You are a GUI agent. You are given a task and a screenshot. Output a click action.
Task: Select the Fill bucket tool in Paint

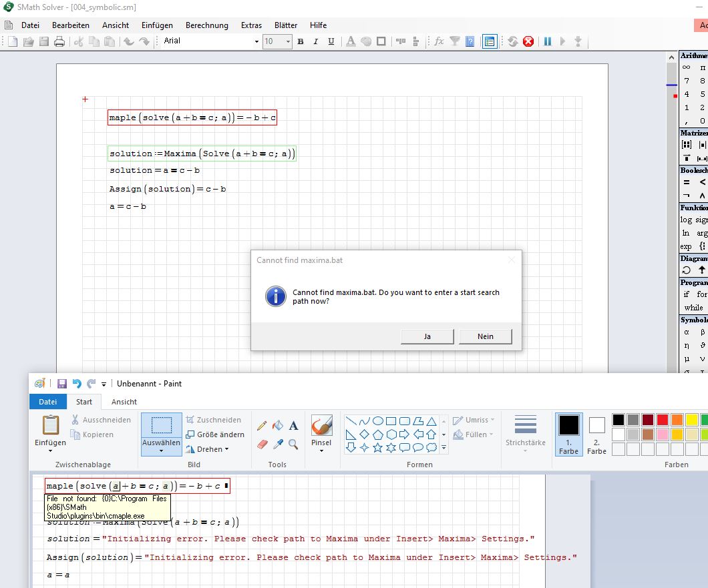pyautogui.click(x=278, y=425)
